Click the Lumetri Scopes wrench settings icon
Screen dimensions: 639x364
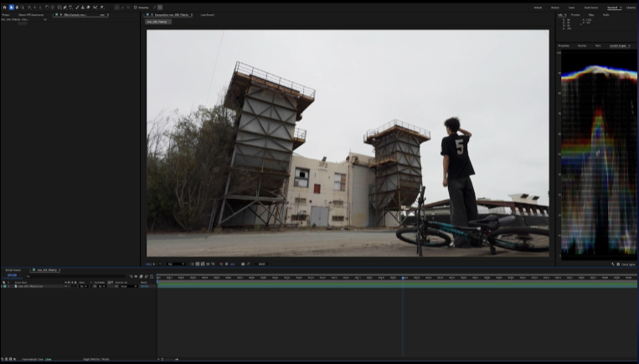[x=613, y=264]
